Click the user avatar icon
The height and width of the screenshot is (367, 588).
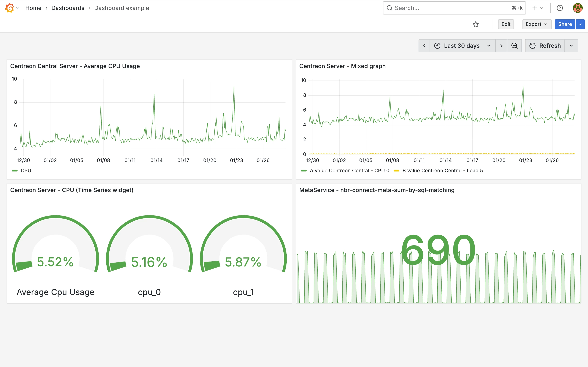(578, 8)
